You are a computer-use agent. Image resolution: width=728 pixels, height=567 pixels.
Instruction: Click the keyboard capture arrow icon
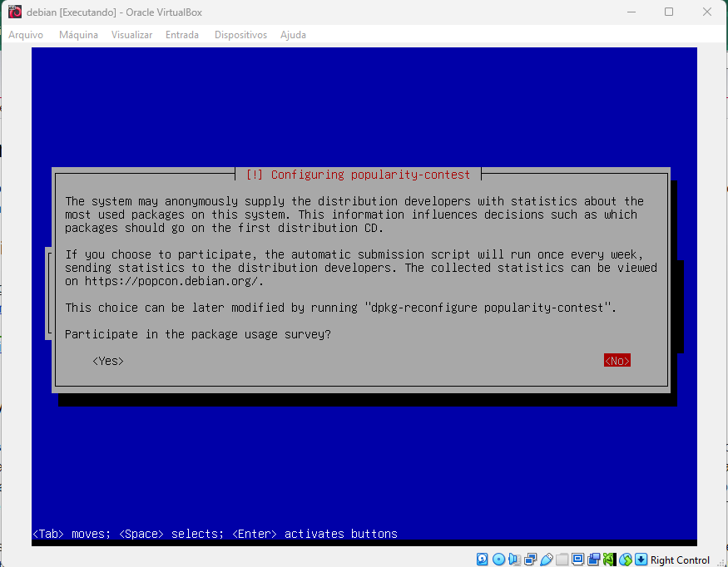pyautogui.click(x=641, y=560)
